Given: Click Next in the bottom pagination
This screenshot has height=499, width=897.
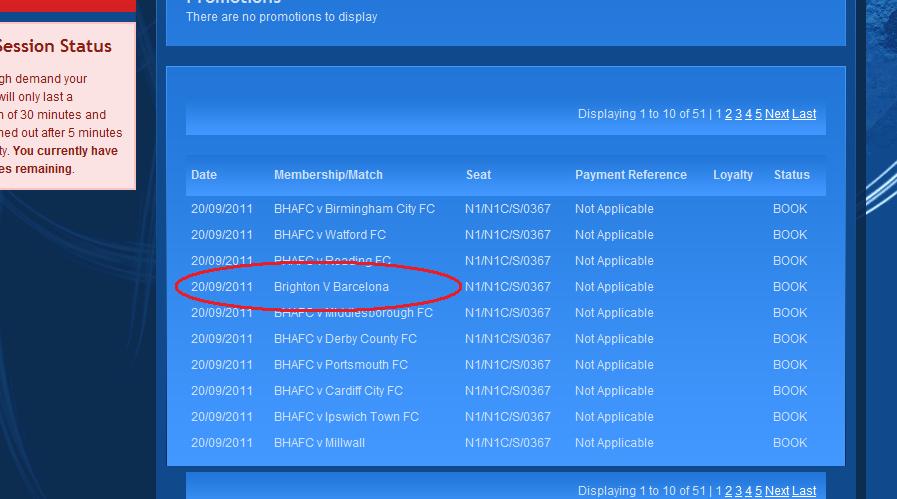Looking at the screenshot, I should coord(777,490).
